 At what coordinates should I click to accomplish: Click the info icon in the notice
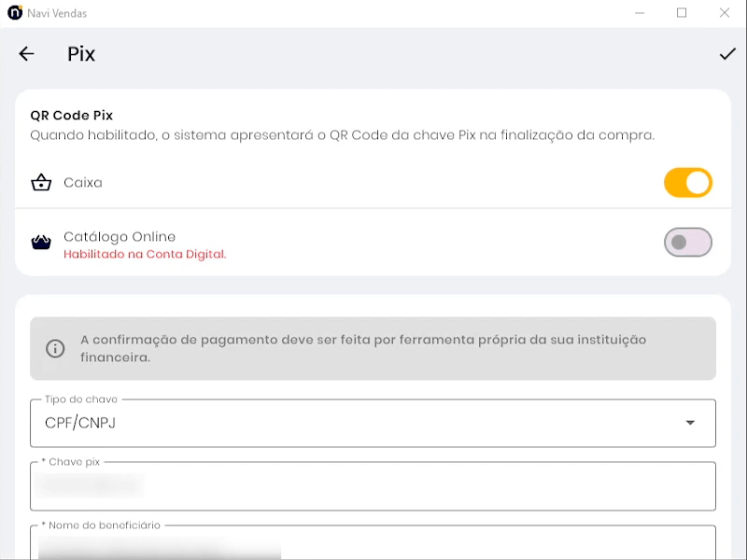pos(55,348)
